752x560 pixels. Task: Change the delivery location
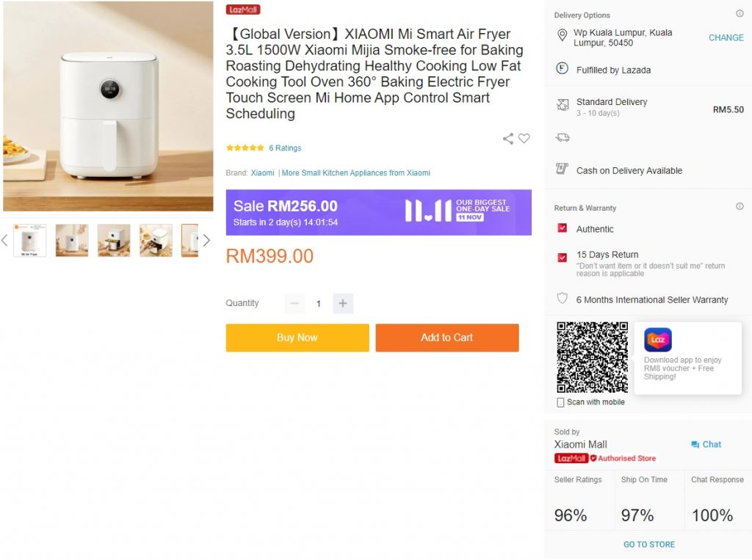point(726,37)
